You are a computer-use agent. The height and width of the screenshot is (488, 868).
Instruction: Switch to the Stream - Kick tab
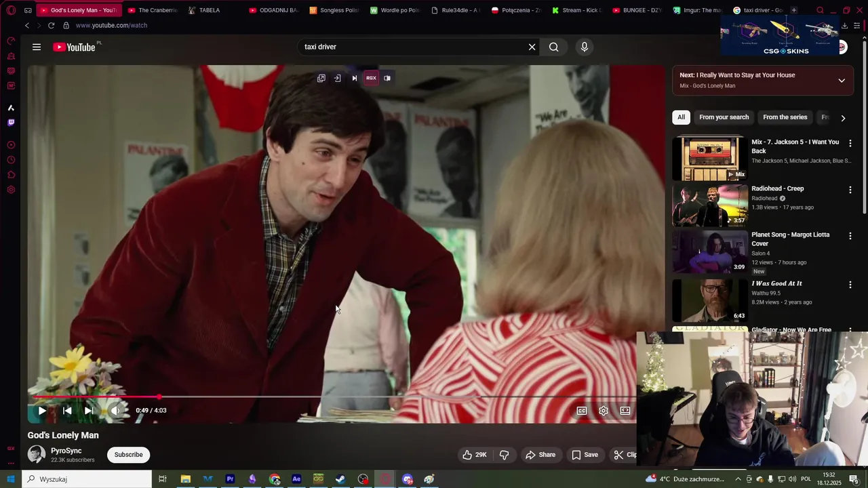coord(577,10)
